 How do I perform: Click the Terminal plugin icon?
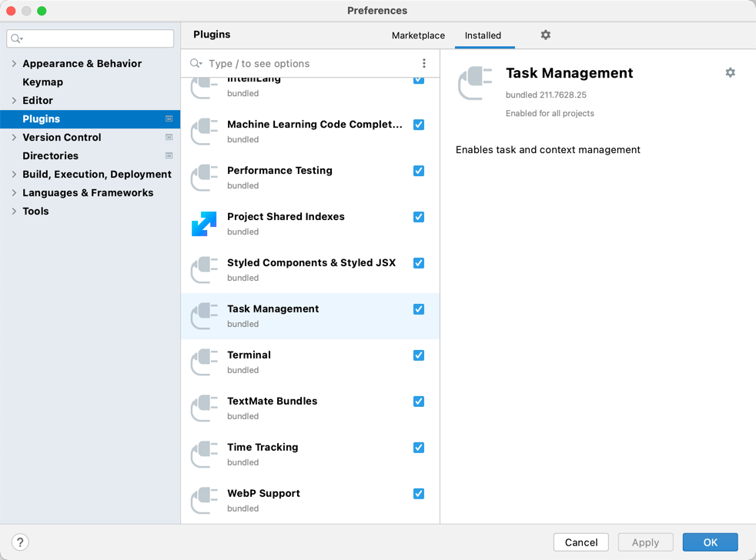pyautogui.click(x=204, y=362)
